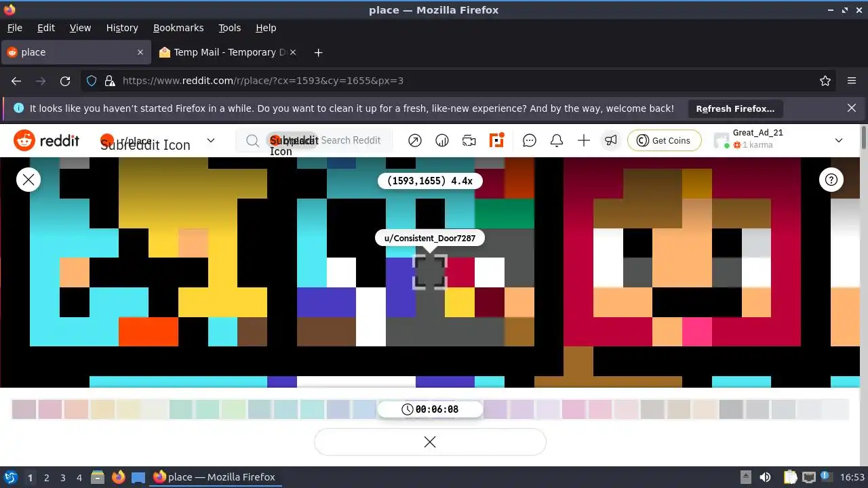868x488 pixels.
Task: Close the place tab
Action: [x=140, y=52]
